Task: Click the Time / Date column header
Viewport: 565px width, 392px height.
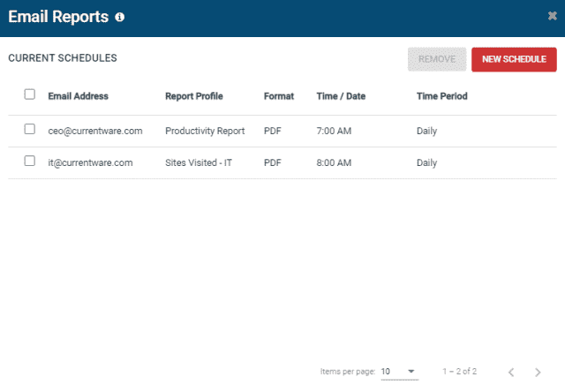Action: pos(341,96)
